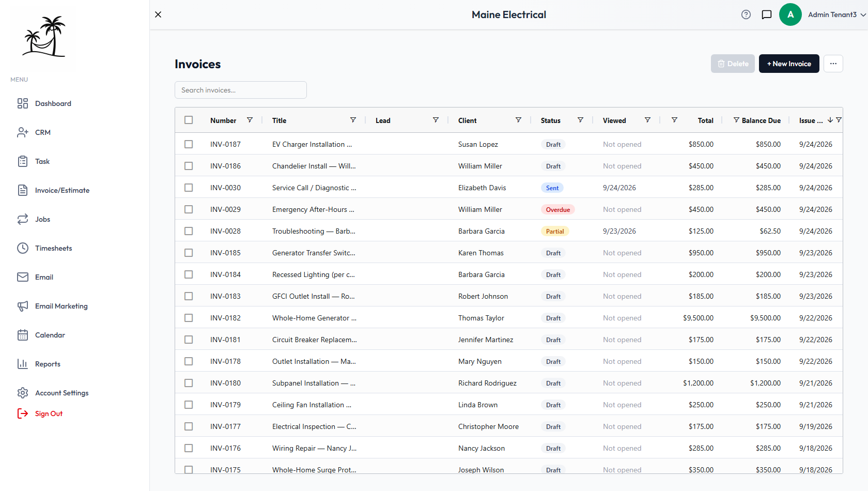
Task: Click the Delete button
Action: click(733, 64)
